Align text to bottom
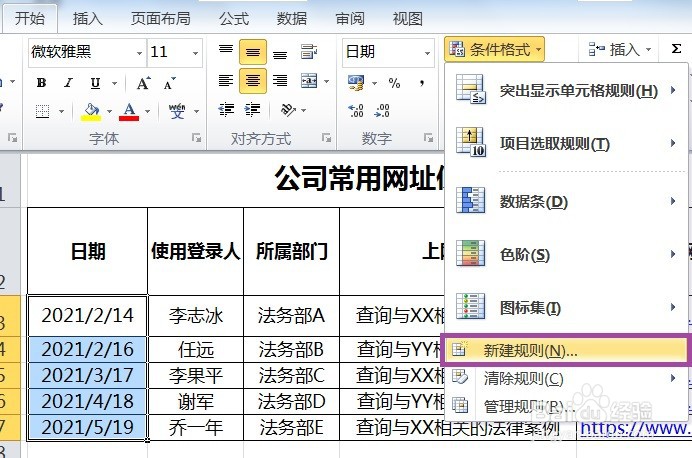692x458 pixels. pos(280,54)
